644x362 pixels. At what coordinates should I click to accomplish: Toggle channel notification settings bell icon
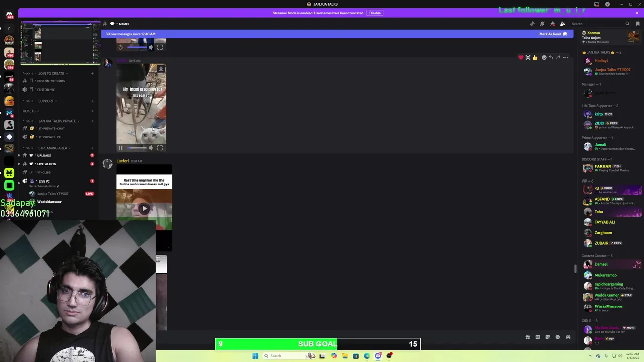[542, 24]
